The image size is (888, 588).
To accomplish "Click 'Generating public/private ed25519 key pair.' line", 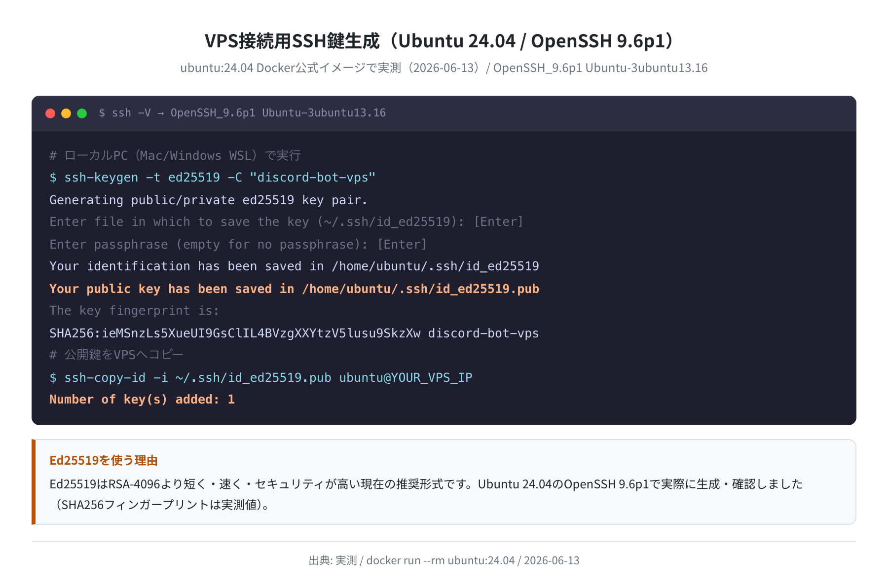I will 209,200.
